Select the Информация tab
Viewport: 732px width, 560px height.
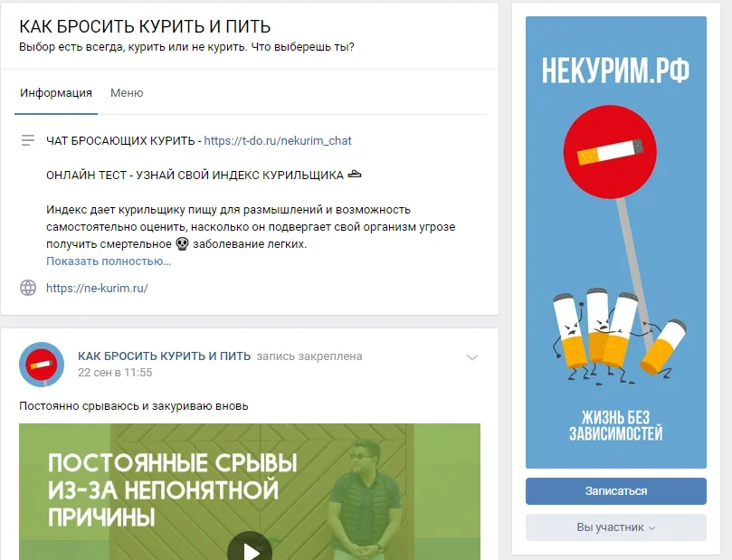[56, 93]
